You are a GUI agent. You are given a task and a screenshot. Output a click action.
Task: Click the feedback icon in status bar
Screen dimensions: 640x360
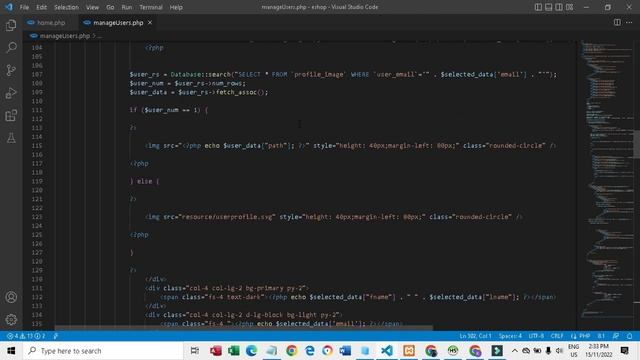tap(616, 336)
